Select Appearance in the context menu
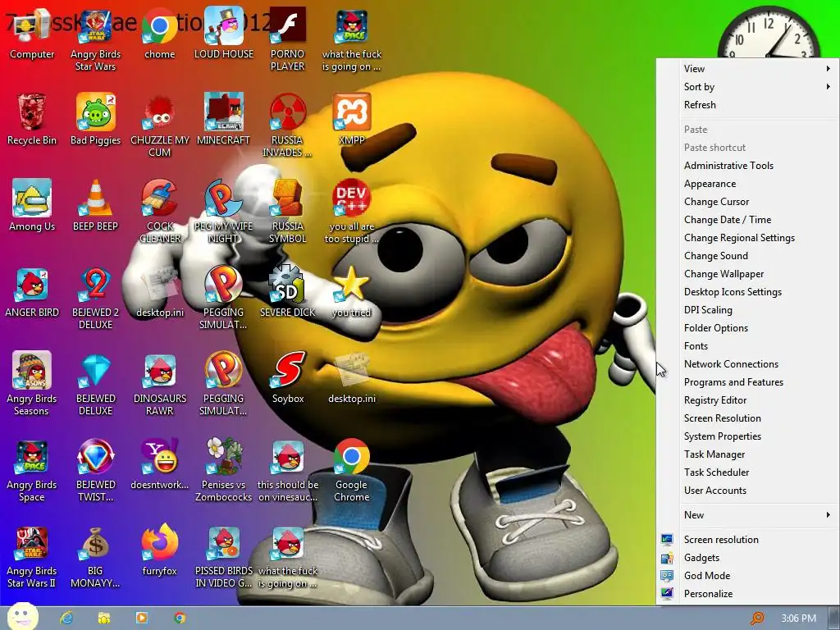 (748, 184)
